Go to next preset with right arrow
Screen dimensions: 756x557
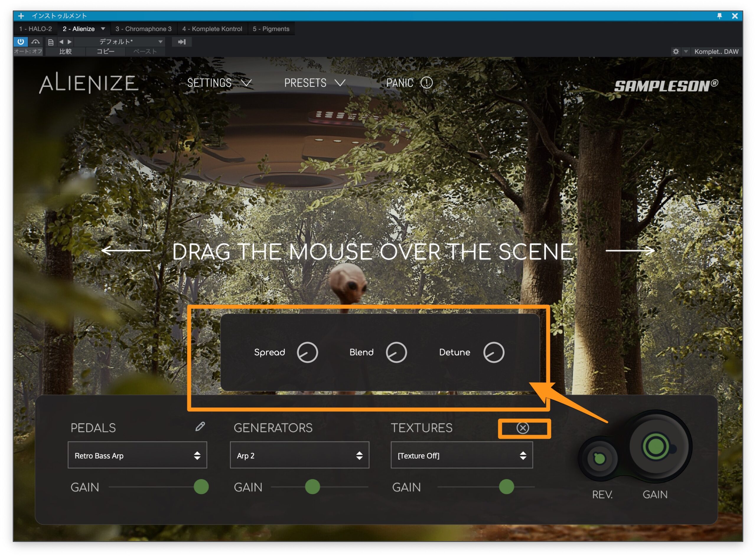(70, 42)
